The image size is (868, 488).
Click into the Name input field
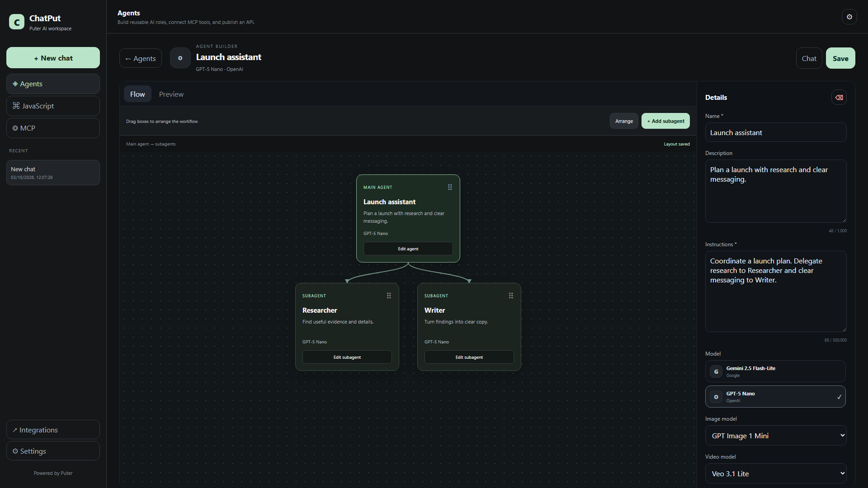[776, 132]
